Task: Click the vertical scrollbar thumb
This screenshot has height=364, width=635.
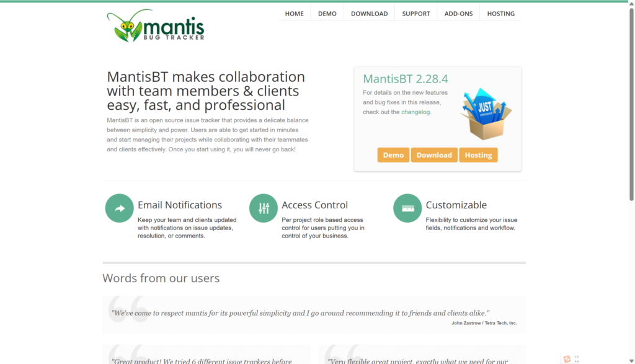Action: (631, 104)
